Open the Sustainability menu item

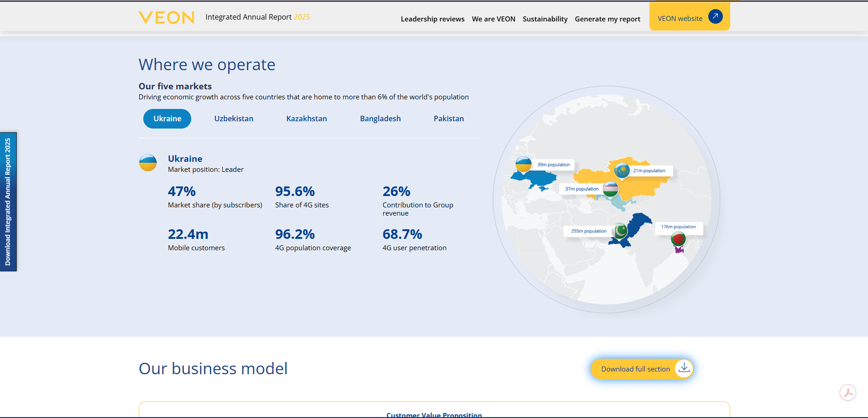[x=545, y=19]
